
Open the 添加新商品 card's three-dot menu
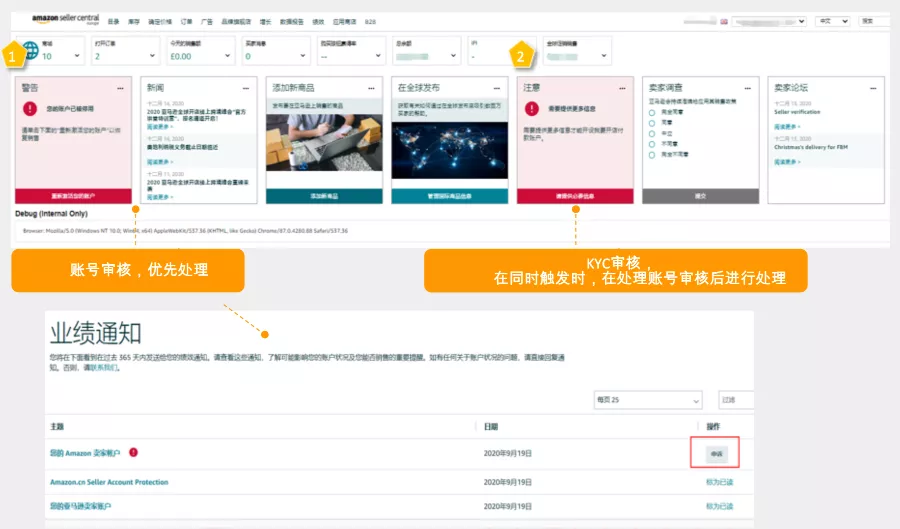click(x=371, y=88)
